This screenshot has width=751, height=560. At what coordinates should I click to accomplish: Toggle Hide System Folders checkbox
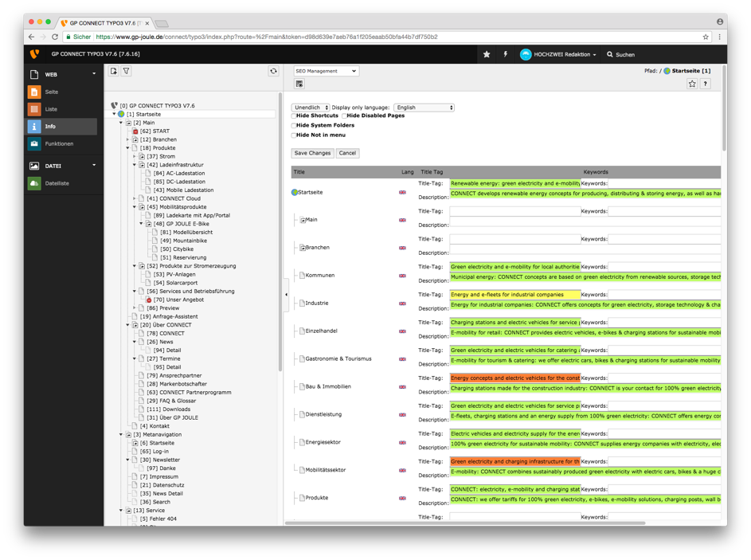click(294, 126)
